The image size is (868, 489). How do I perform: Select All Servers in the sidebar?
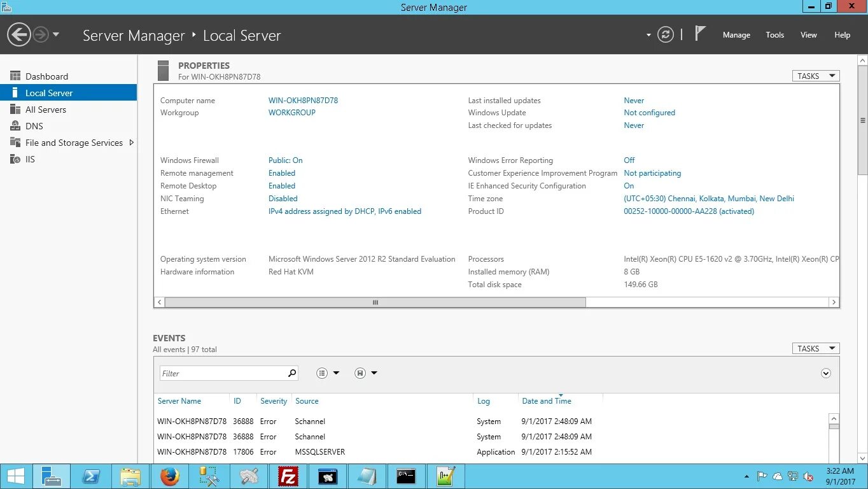point(69,110)
